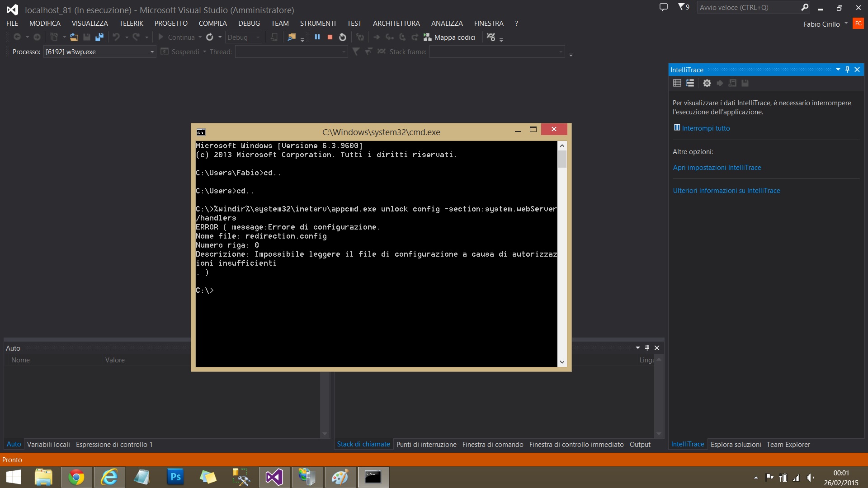Click the Visual Studio taskbar icon
Viewport: 868px width, 488px height.
[274, 477]
